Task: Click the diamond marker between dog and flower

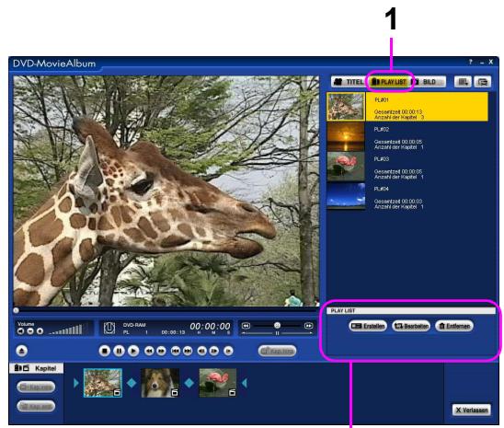Action: click(189, 383)
